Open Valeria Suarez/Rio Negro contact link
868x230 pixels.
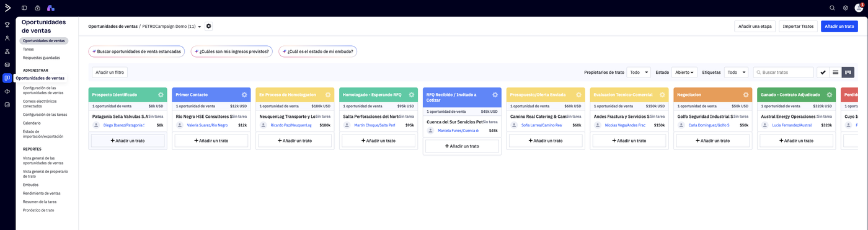click(207, 125)
